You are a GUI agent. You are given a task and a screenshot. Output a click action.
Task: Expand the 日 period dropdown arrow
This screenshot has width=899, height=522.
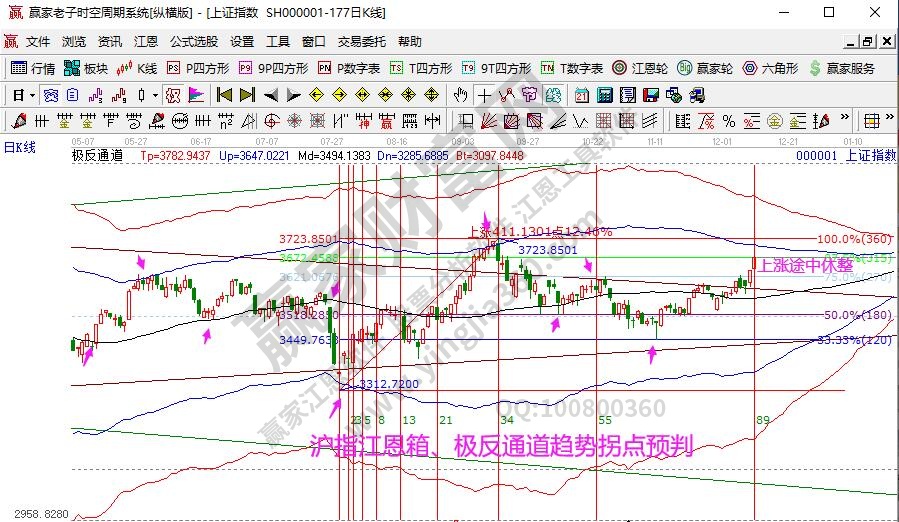coord(32,95)
